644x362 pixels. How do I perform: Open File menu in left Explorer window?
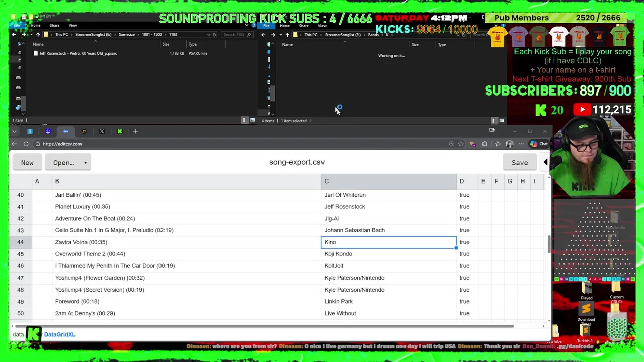coord(17,25)
